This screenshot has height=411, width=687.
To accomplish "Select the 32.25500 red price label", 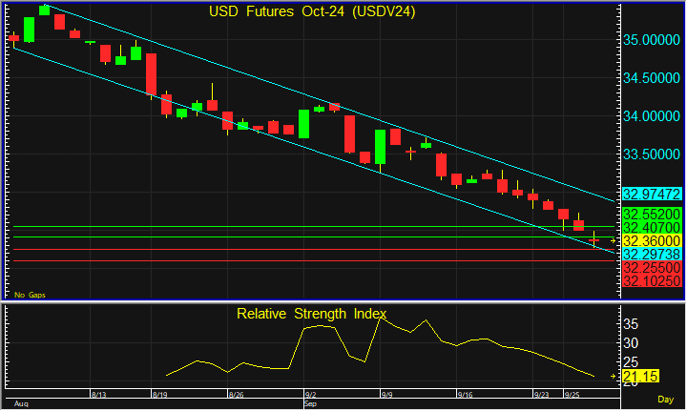I will pos(652,269).
